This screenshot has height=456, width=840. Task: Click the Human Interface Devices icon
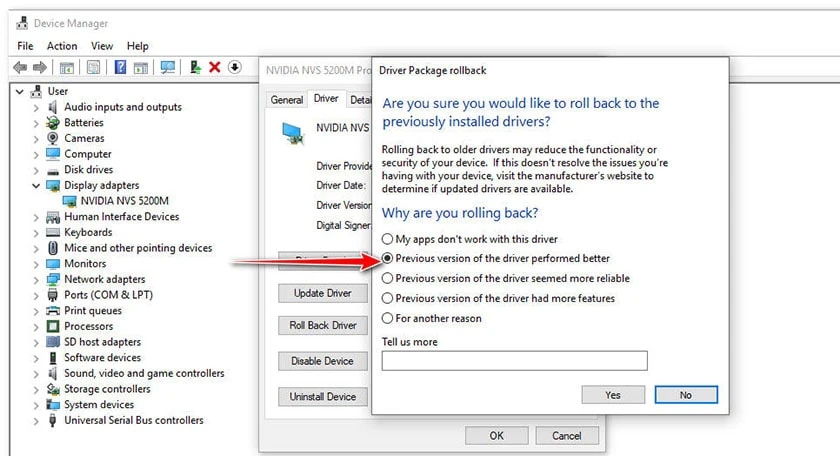click(x=52, y=217)
